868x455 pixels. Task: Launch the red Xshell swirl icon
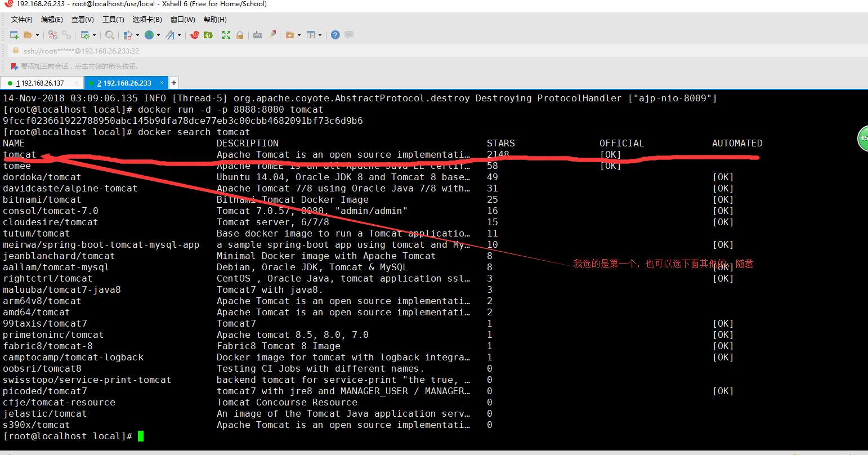pos(195,35)
